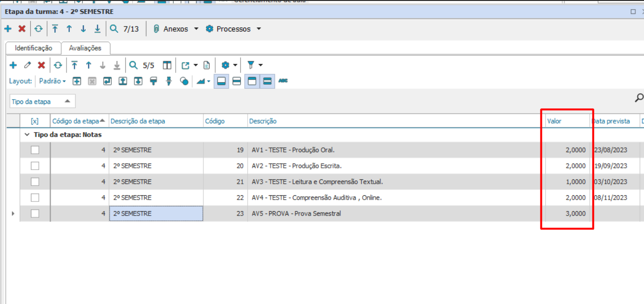Click the add layout plus icon
The height and width of the screenshot is (304, 644).
click(x=77, y=81)
